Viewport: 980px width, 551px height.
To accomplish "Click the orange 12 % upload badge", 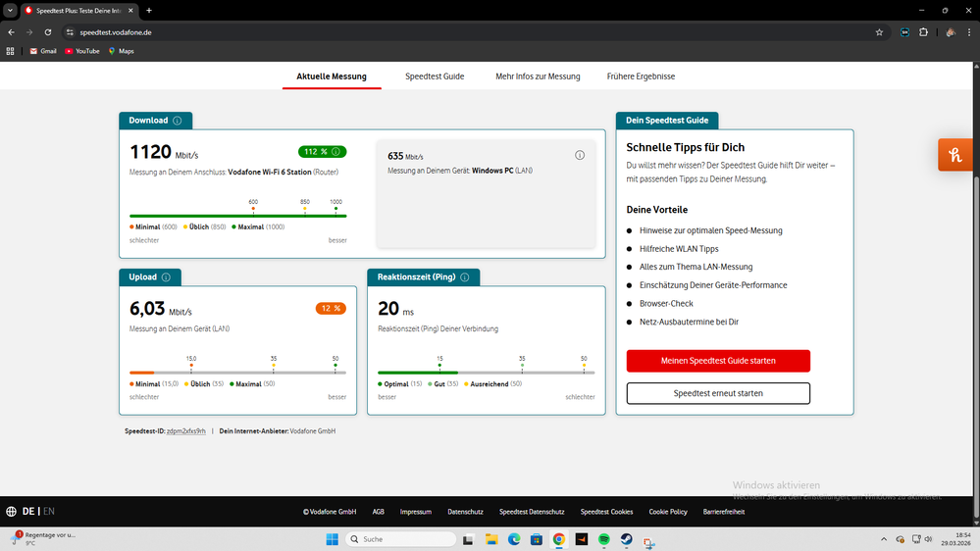I will (x=331, y=309).
